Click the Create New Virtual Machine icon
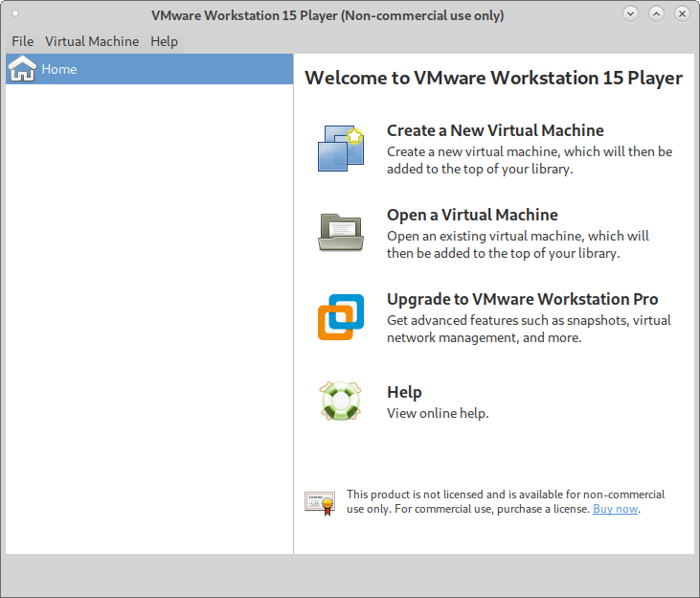This screenshot has width=700, height=598. [x=341, y=149]
